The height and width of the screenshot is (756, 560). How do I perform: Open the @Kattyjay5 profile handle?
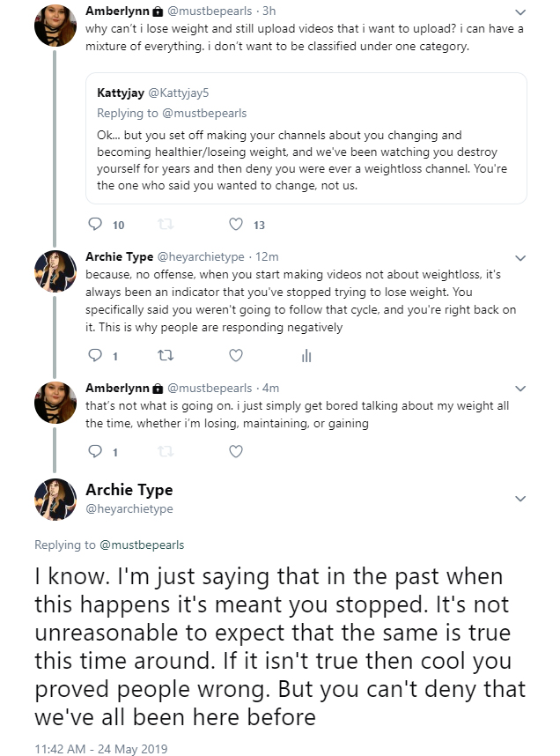pos(179,93)
